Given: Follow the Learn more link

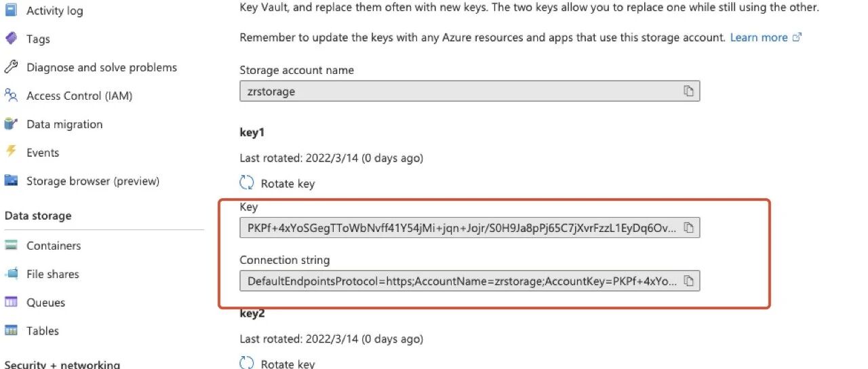Looking at the screenshot, I should point(766,37).
